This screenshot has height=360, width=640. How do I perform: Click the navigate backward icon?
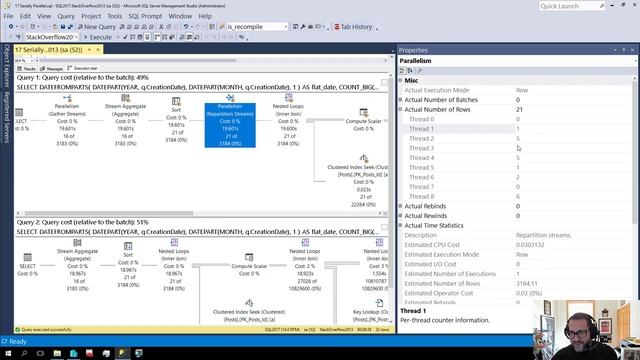pyautogui.click(x=11, y=27)
